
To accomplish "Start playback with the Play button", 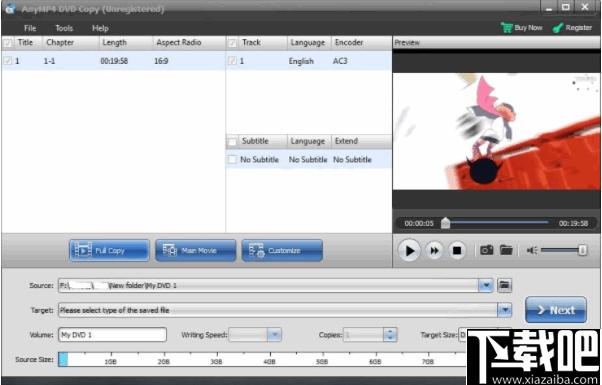I will point(409,251).
